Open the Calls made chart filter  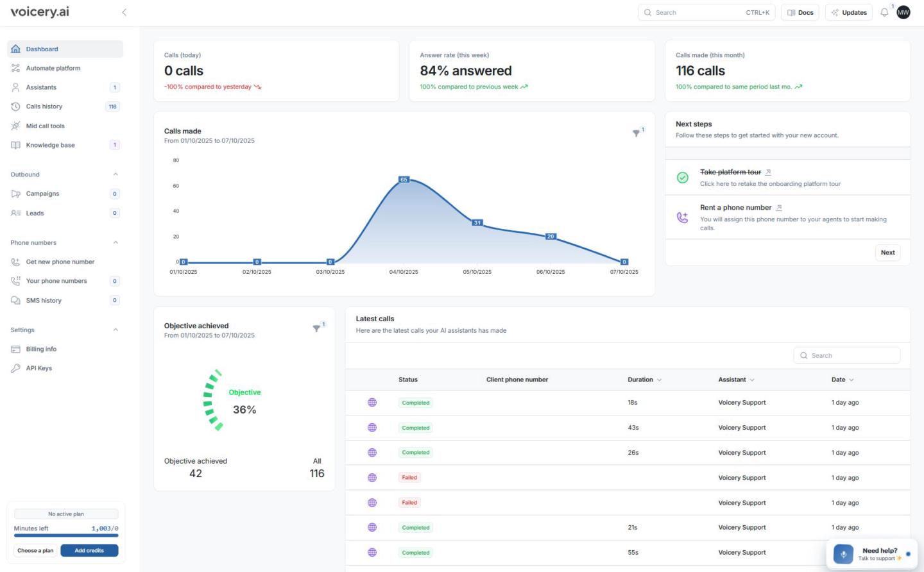click(636, 133)
